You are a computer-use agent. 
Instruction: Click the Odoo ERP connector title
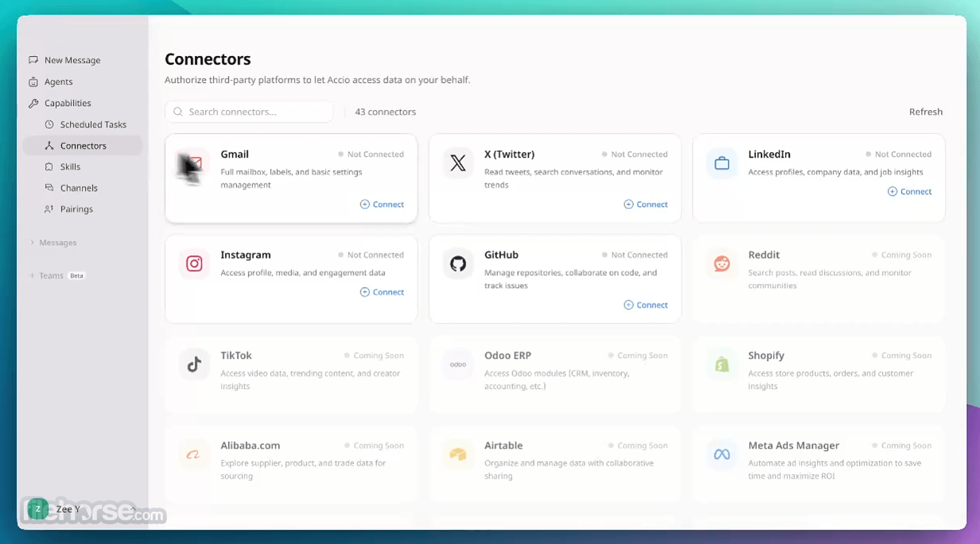(508, 355)
